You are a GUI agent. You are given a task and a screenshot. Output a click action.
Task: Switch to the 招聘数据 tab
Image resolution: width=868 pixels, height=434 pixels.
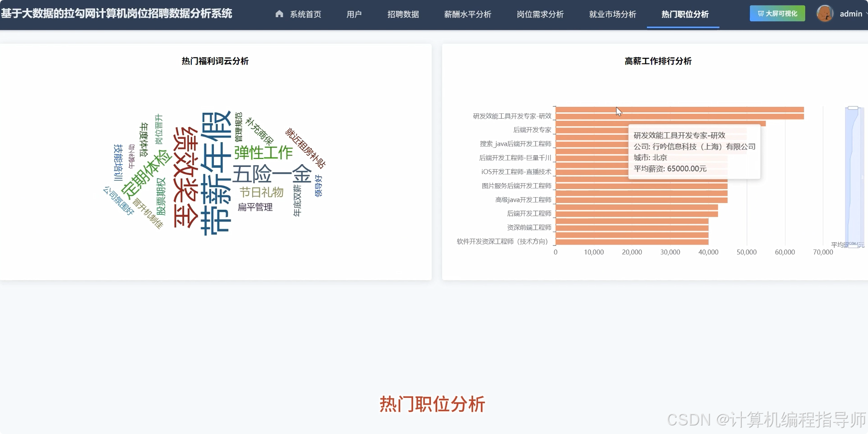tap(403, 14)
